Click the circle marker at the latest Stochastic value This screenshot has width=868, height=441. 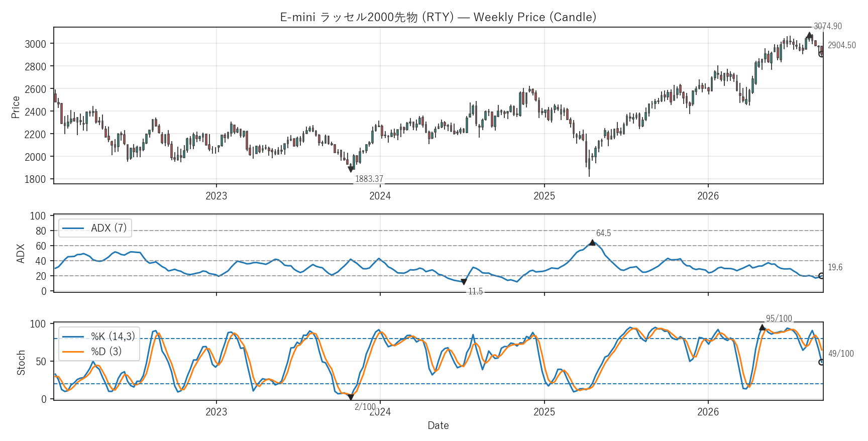click(821, 362)
